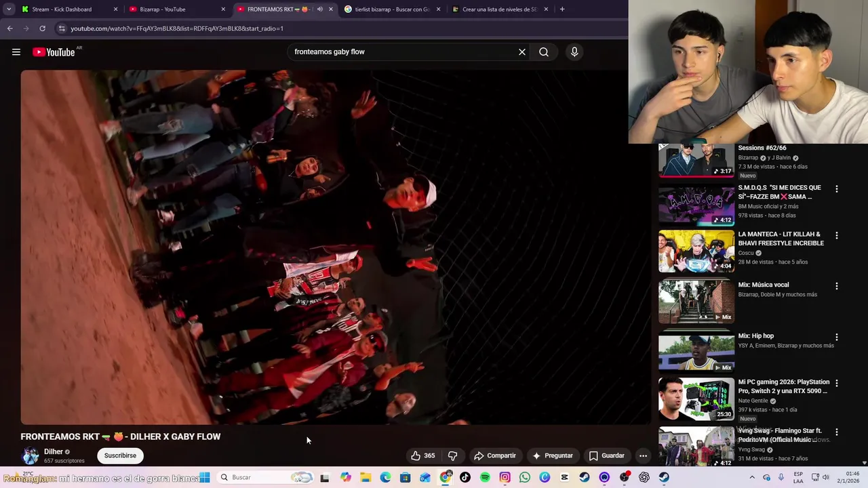Open Yvng Swag - Flamingo Star title
The height and width of the screenshot is (488, 868).
[x=780, y=435]
